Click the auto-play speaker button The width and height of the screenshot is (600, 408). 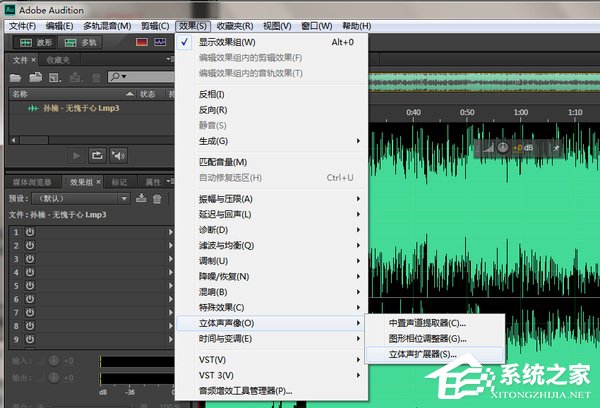point(118,155)
